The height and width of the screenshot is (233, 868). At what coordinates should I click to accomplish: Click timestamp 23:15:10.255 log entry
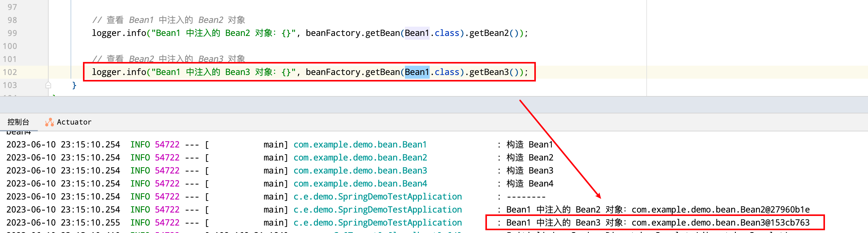tap(63, 223)
